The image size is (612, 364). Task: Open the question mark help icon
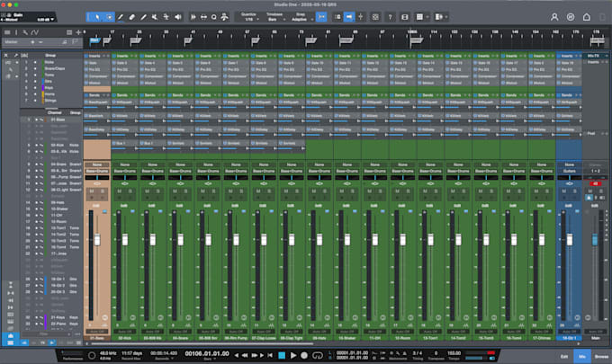pyautogui.click(x=390, y=17)
